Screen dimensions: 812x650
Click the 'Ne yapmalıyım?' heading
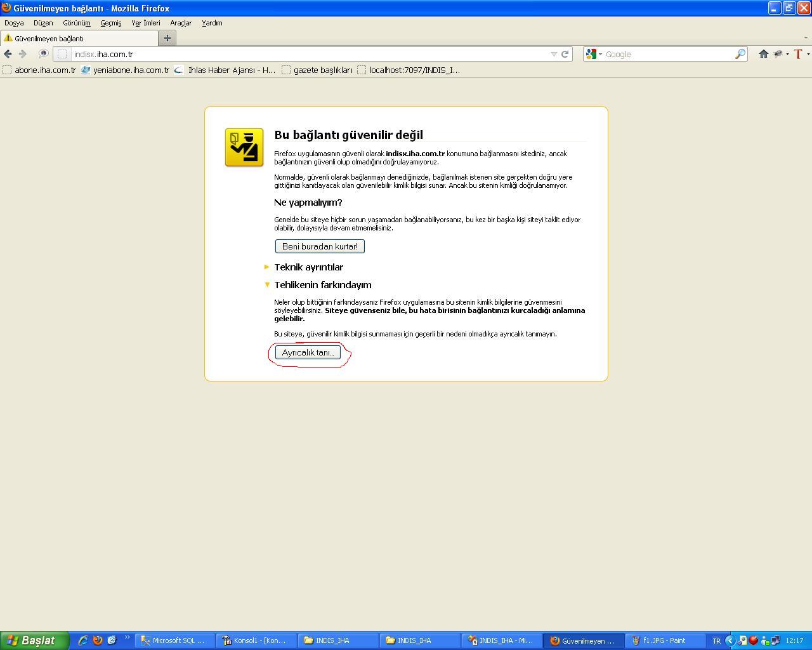pos(308,202)
